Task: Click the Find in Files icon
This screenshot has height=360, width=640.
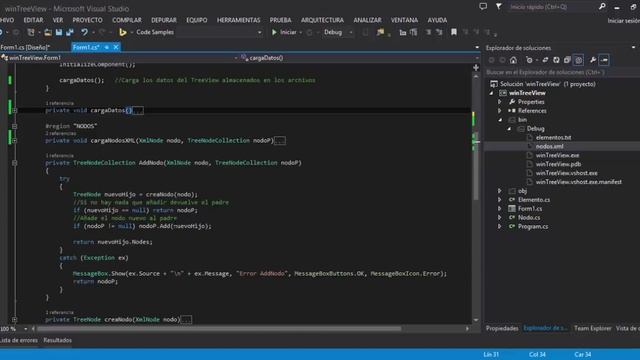Action: (380, 32)
